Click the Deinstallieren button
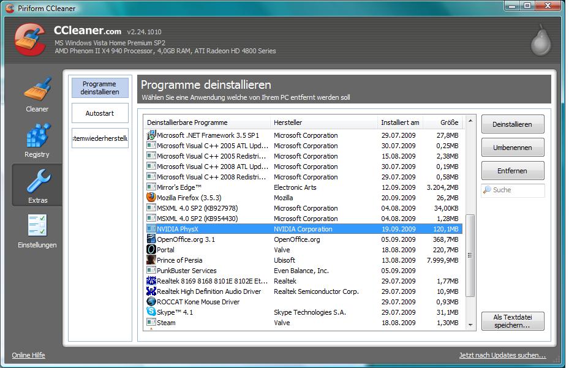 [512, 124]
